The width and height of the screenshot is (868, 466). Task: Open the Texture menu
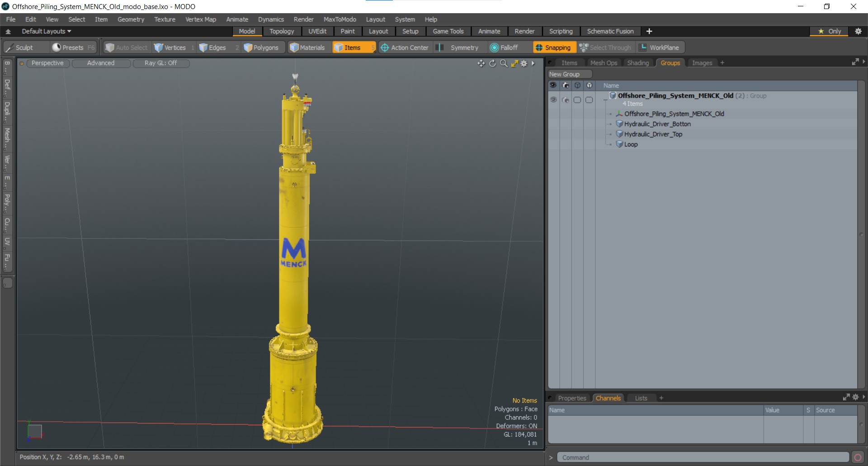coord(165,19)
